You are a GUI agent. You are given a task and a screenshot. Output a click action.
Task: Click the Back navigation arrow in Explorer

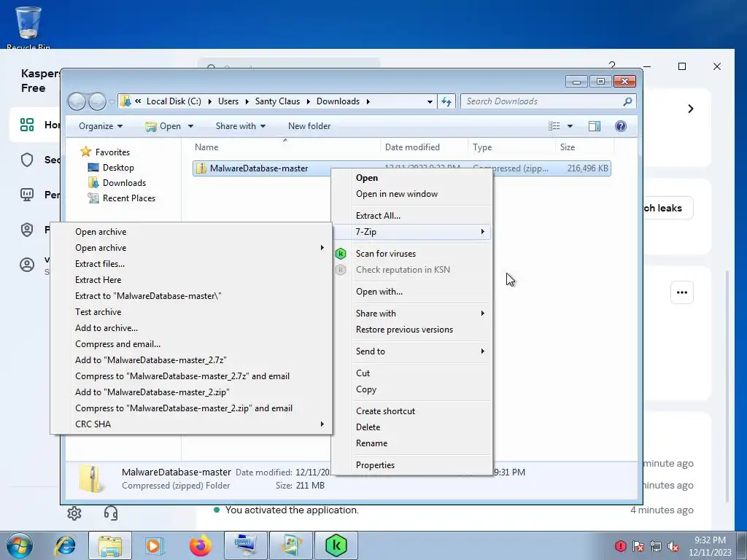[x=77, y=101]
